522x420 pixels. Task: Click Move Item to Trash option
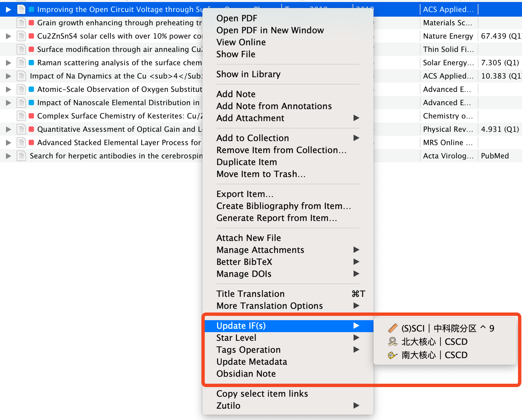coord(261,174)
